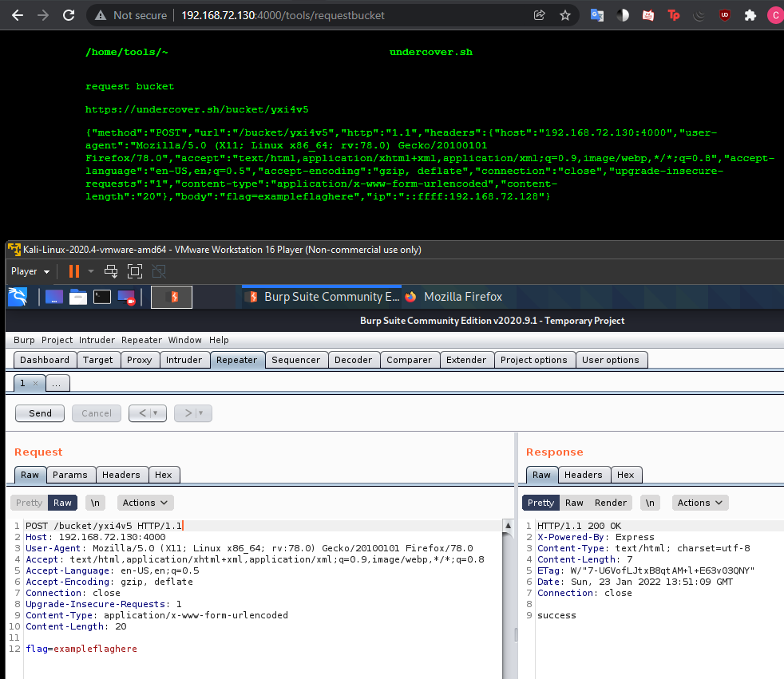Click the browser forward arrow

tap(43, 15)
